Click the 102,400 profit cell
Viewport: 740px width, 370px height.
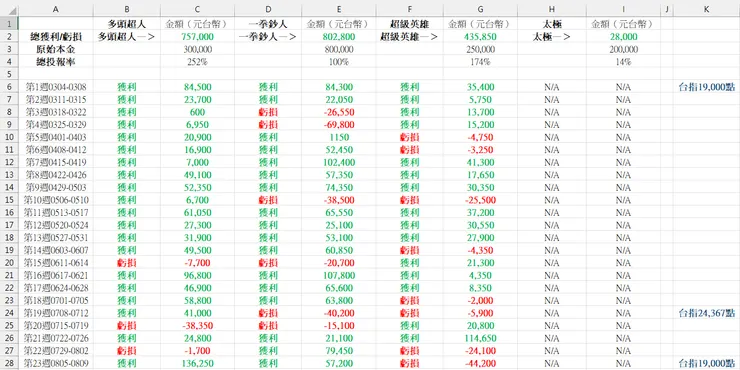coord(338,162)
